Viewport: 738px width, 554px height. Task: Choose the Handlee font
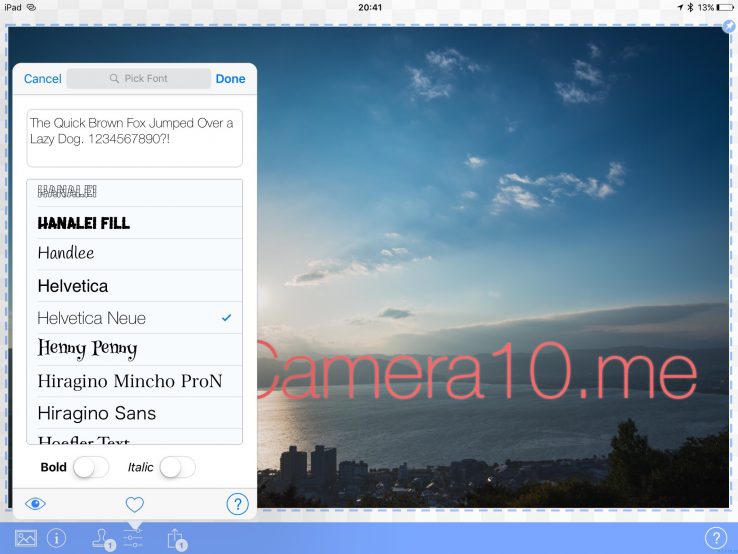click(135, 254)
